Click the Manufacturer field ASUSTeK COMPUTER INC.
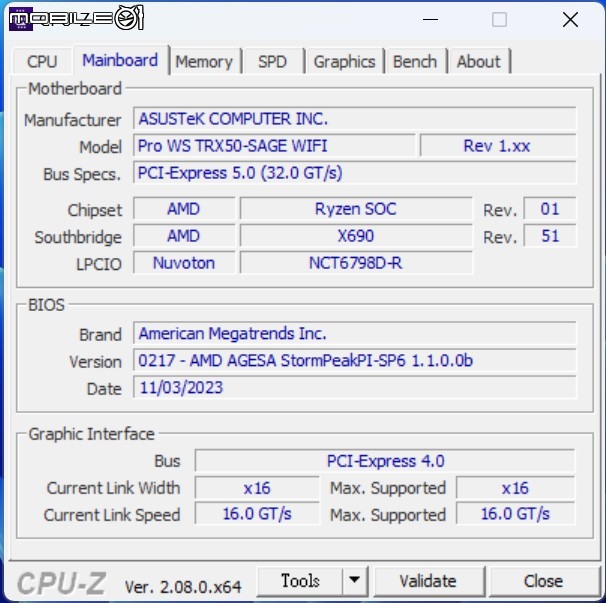The width and height of the screenshot is (606, 603). pyautogui.click(x=354, y=119)
